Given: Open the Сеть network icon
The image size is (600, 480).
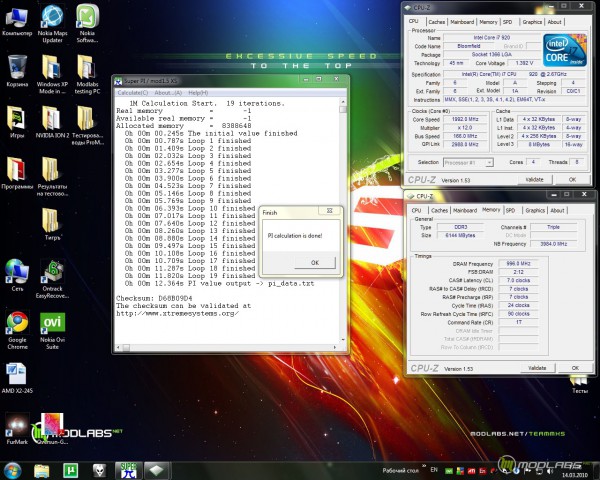Looking at the screenshot, I should pos(17,275).
